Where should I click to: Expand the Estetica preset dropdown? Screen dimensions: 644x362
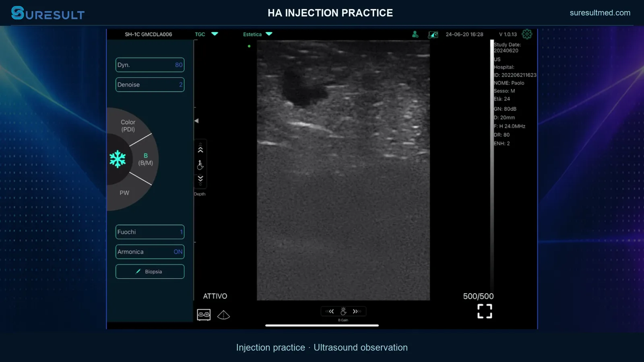click(x=258, y=34)
